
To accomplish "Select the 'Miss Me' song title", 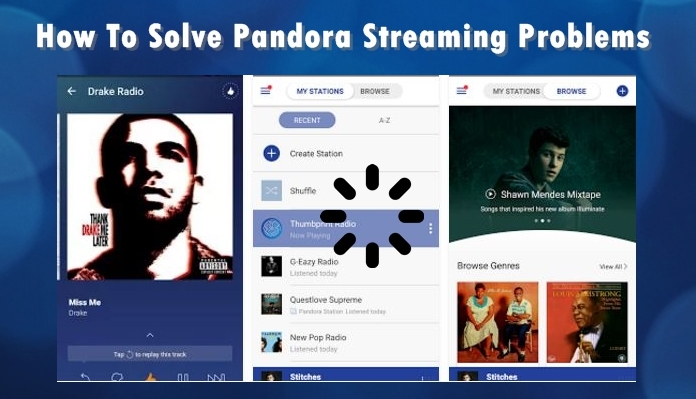I will 85,302.
